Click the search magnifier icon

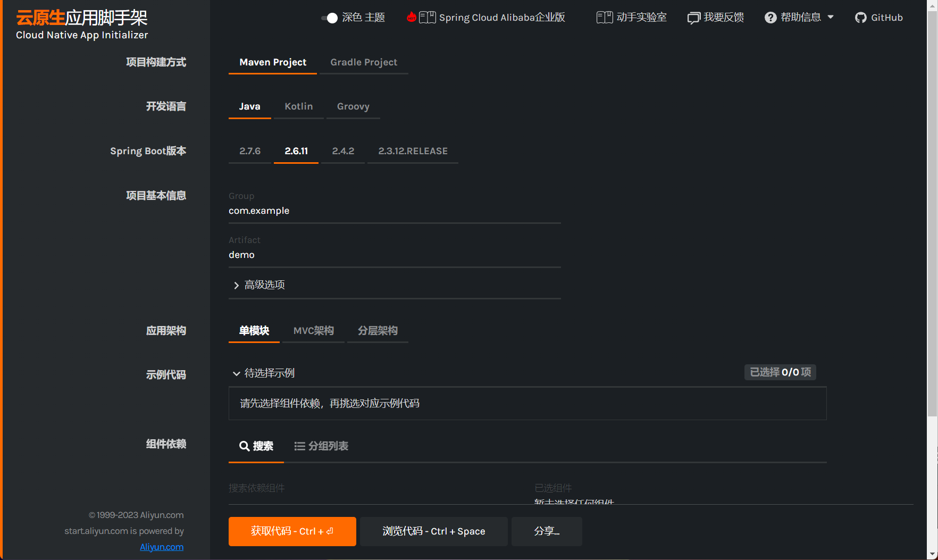244,446
